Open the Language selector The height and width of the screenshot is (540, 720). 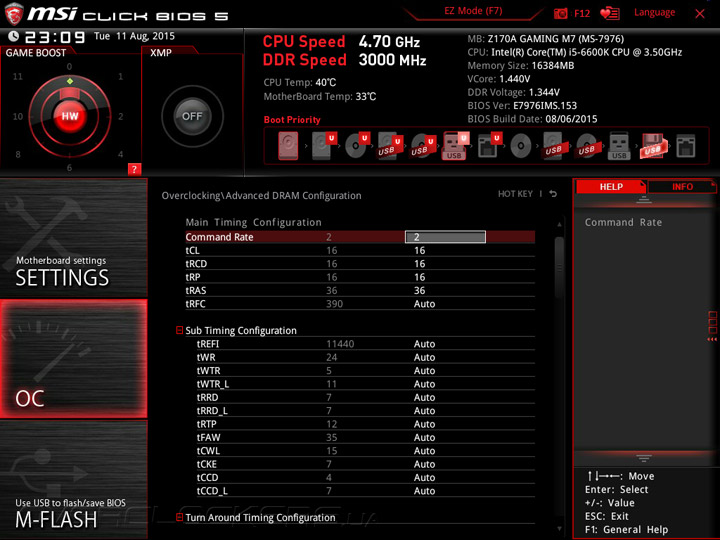[654, 12]
